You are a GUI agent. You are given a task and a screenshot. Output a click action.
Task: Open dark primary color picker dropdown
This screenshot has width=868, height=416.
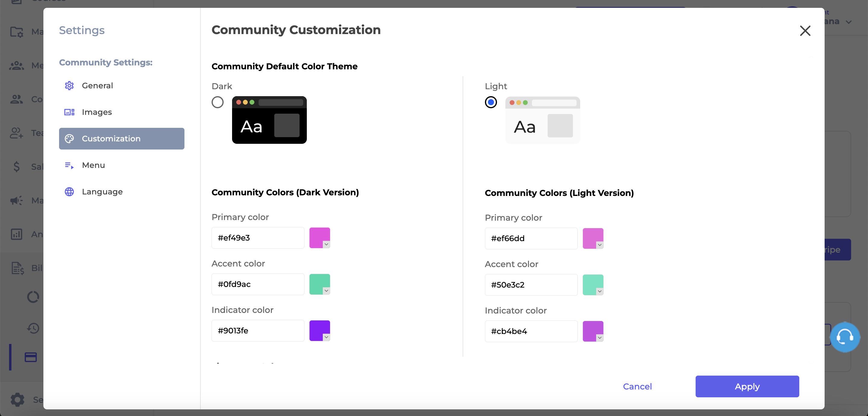pyautogui.click(x=326, y=244)
